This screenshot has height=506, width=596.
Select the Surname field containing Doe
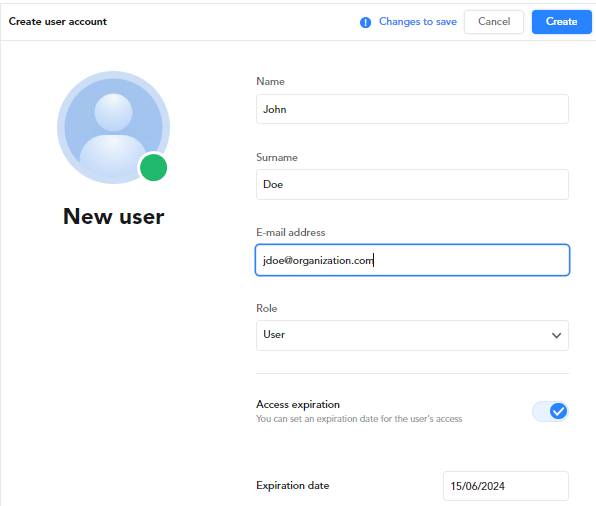(412, 184)
